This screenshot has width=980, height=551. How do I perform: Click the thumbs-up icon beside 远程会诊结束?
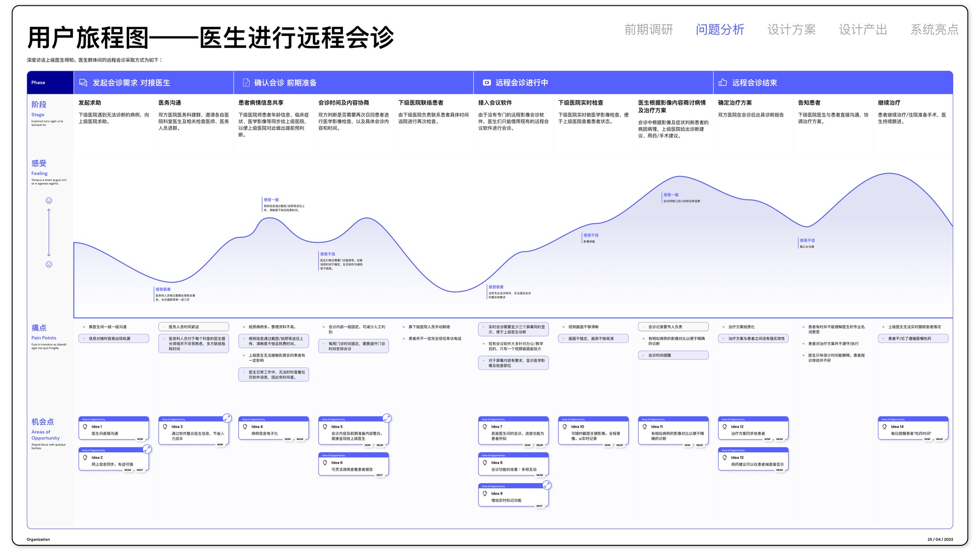point(723,83)
